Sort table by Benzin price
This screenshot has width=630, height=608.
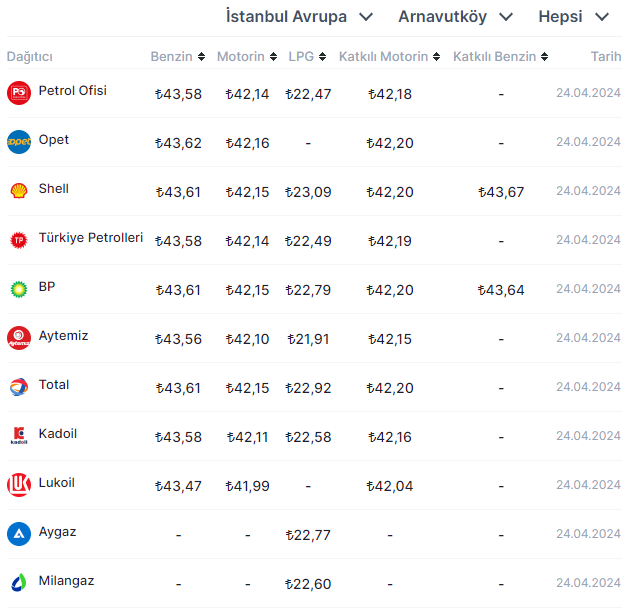pos(178,57)
